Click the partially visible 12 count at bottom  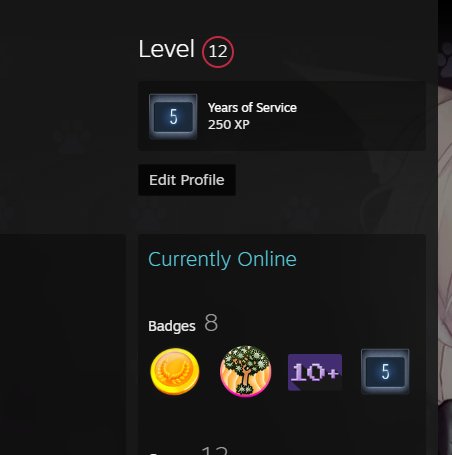(215, 450)
